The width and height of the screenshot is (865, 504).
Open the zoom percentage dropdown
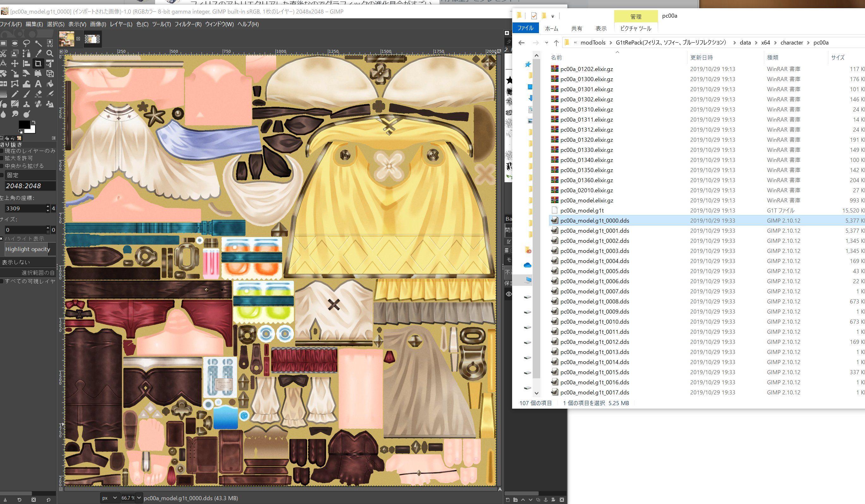click(139, 497)
